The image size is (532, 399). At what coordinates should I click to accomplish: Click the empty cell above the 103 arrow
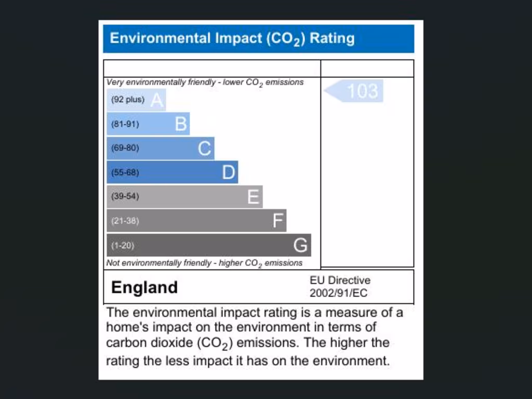pos(367,69)
